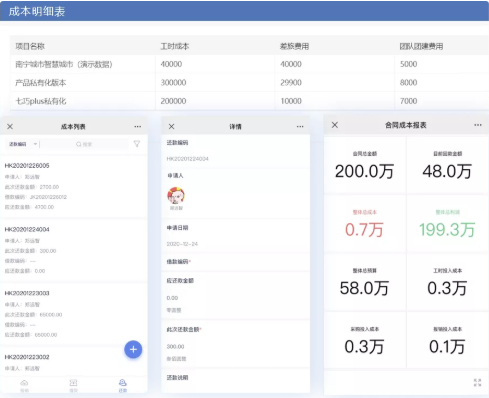Click the applicant avatar in 详情 panel

click(176, 196)
